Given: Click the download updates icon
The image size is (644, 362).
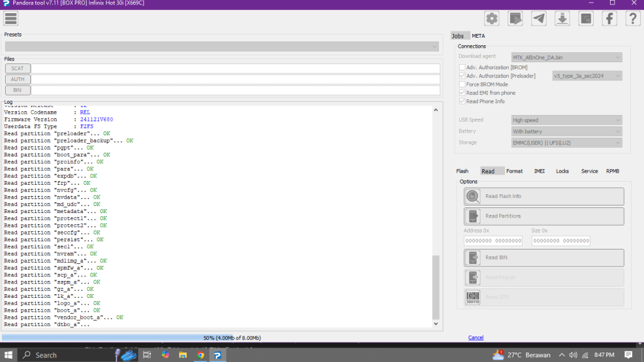Looking at the screenshot, I should [x=562, y=18].
